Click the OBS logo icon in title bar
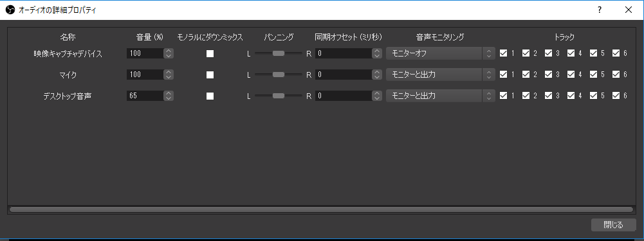Viewport: 644px width, 241px height. coord(10,10)
